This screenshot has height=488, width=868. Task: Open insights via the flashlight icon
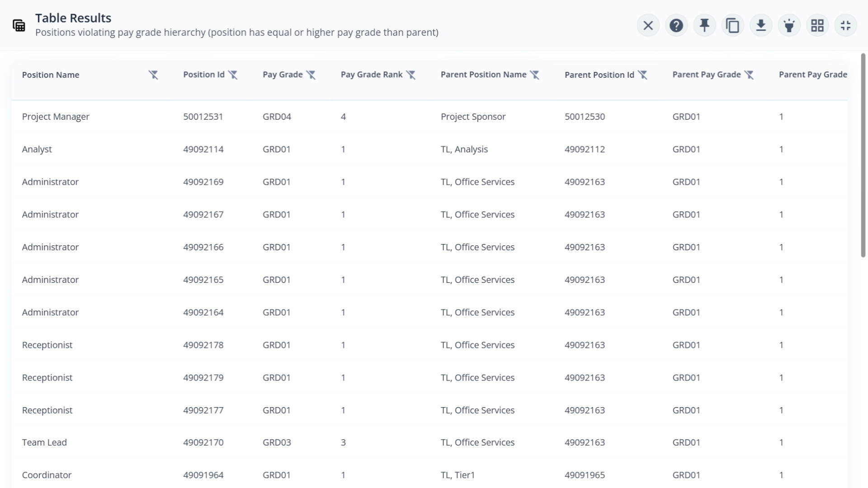789,25
